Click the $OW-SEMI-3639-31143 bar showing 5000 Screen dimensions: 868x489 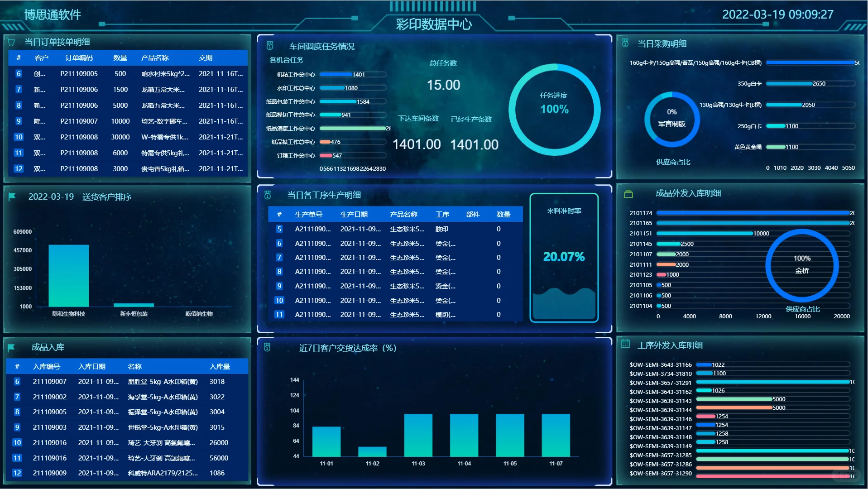click(734, 399)
